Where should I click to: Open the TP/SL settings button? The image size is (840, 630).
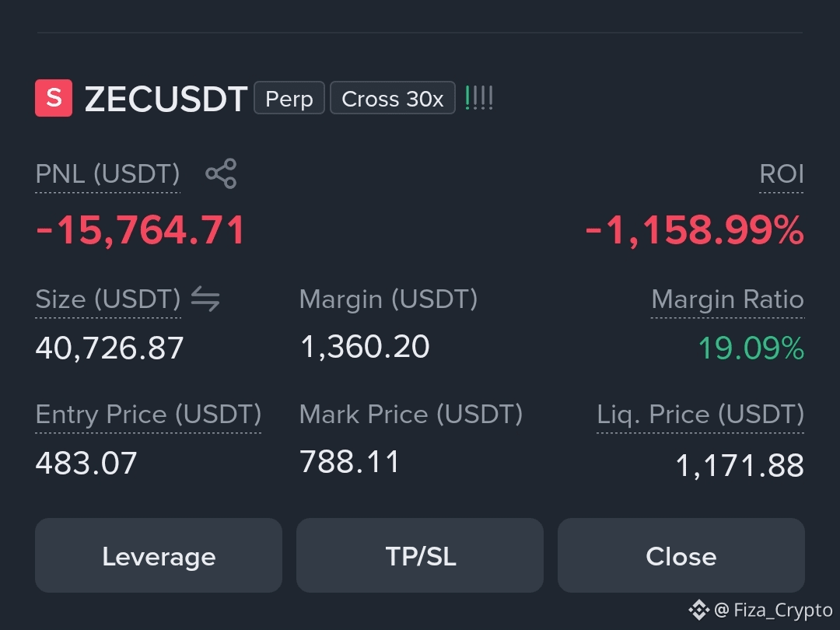[420, 555]
